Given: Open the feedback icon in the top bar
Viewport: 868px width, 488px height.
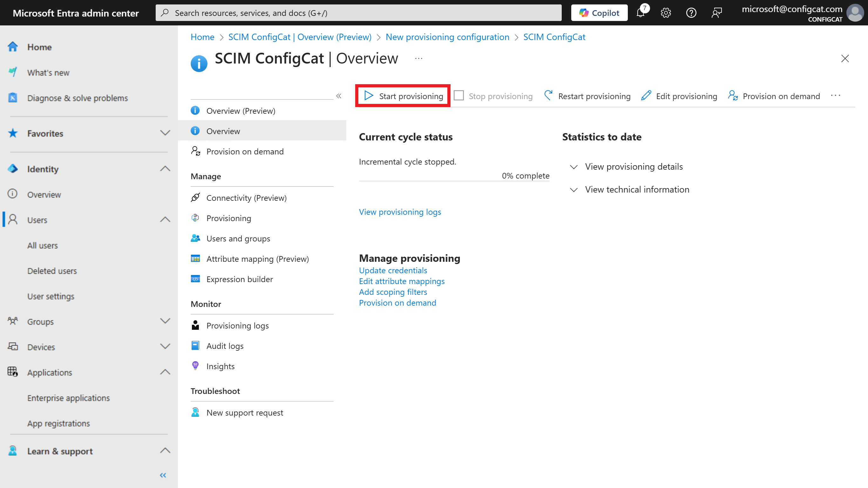Looking at the screenshot, I should 717,12.
